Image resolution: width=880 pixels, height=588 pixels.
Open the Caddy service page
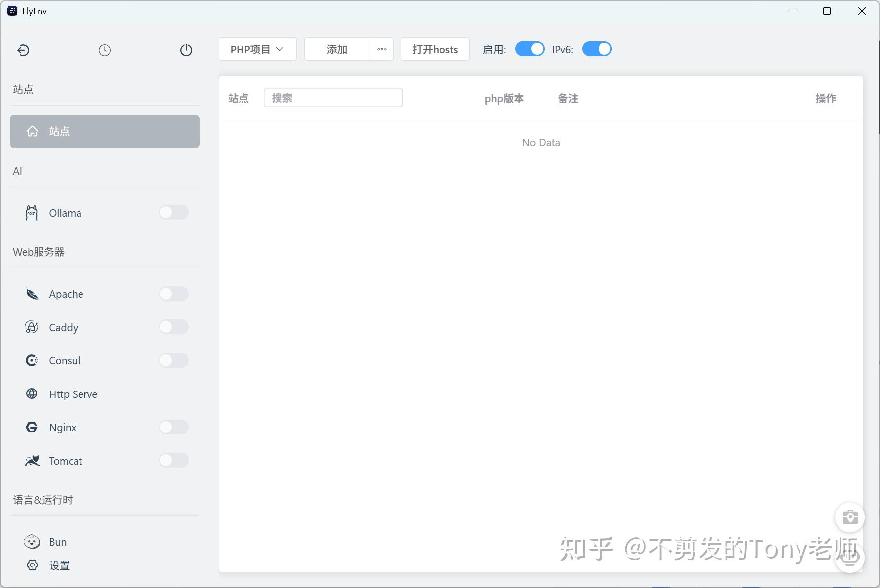63,327
